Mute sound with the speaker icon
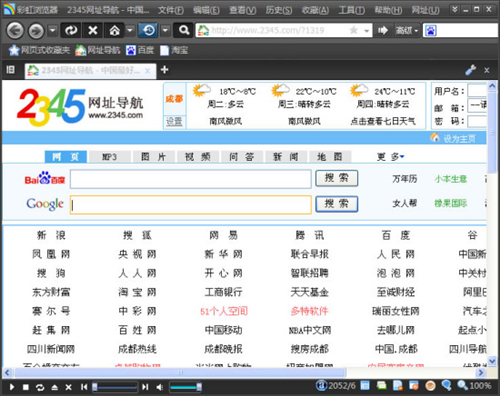 pos(160,387)
